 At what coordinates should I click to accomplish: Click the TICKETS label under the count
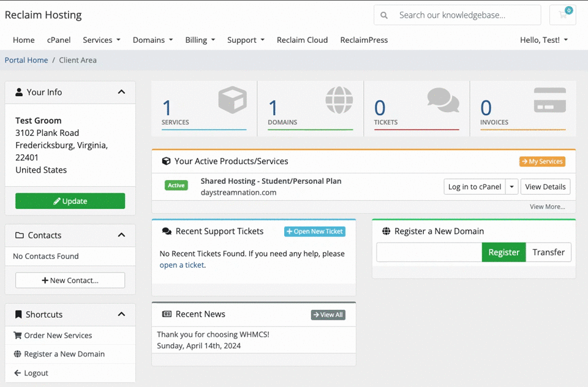tap(385, 122)
